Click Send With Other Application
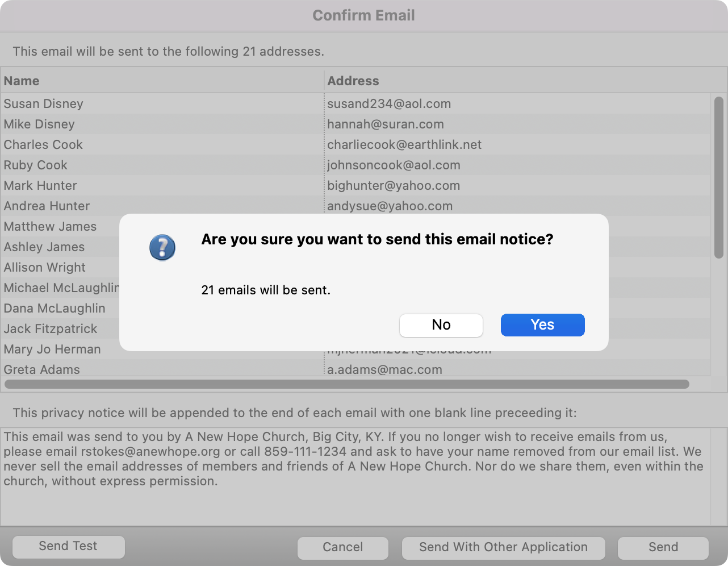 click(x=503, y=547)
